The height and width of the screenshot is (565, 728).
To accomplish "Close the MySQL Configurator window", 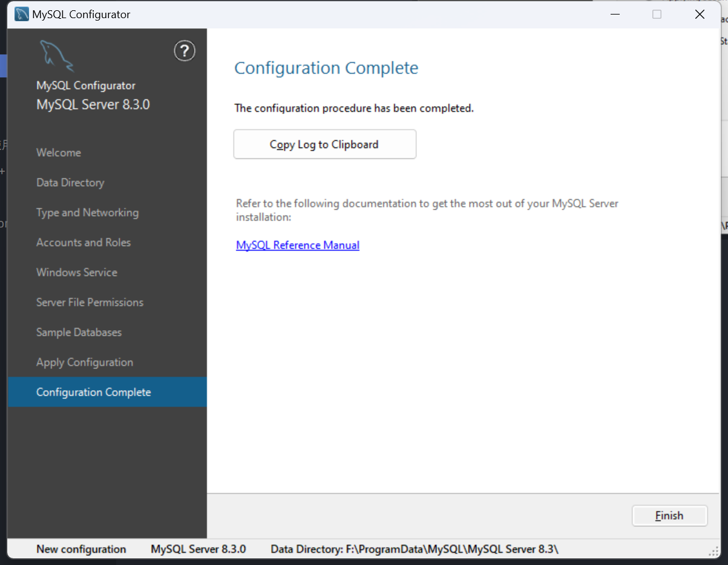I will coord(700,15).
